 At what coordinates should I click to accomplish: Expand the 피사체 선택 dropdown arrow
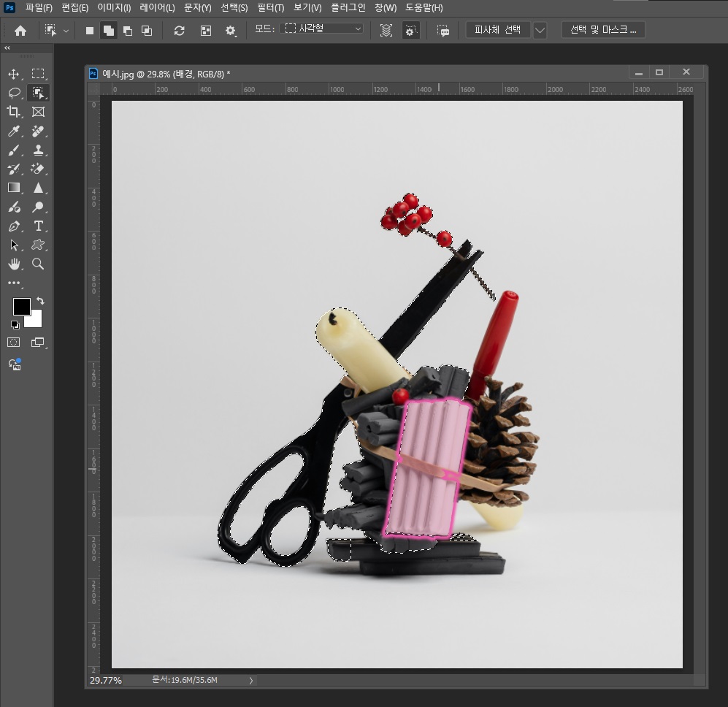[x=540, y=31]
